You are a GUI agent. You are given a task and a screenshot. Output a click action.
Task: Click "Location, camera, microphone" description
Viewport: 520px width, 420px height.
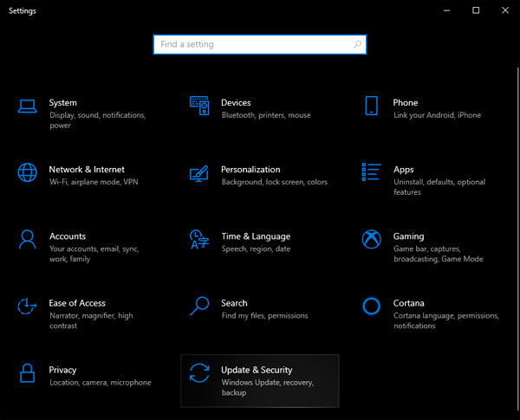101,383
